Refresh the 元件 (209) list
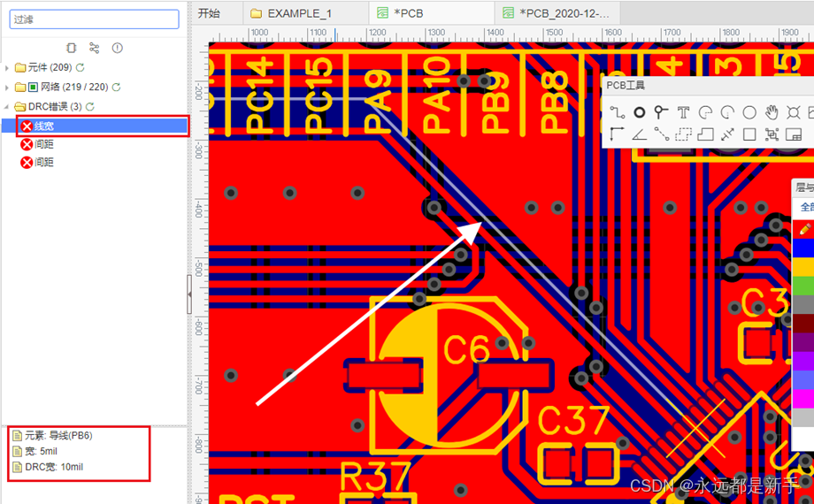This screenshot has height=504, width=814. [80, 67]
